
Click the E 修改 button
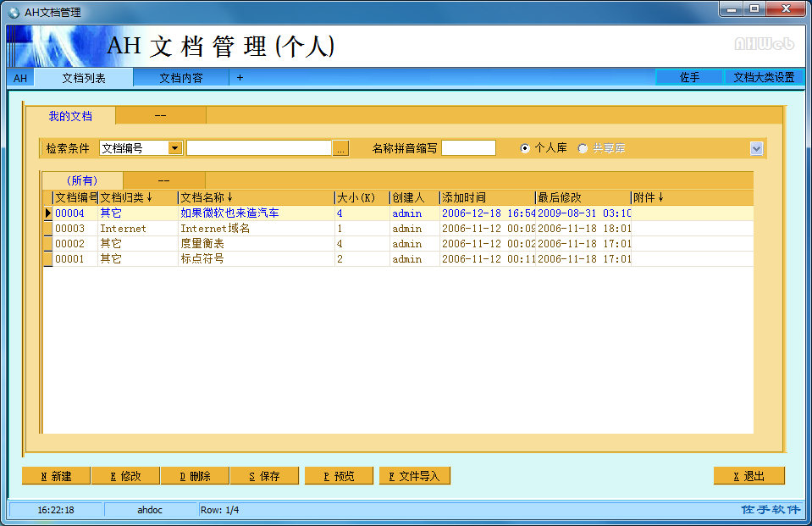[x=125, y=476]
